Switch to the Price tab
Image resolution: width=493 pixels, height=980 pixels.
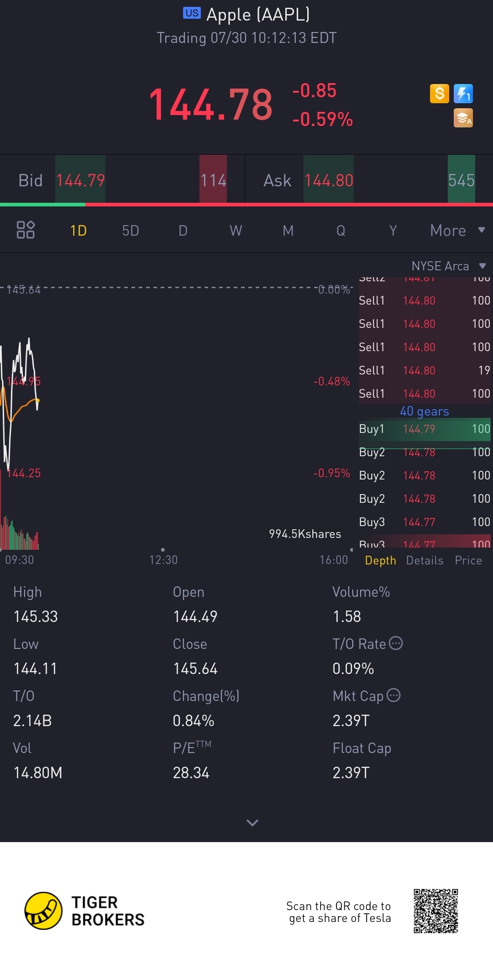(468, 560)
